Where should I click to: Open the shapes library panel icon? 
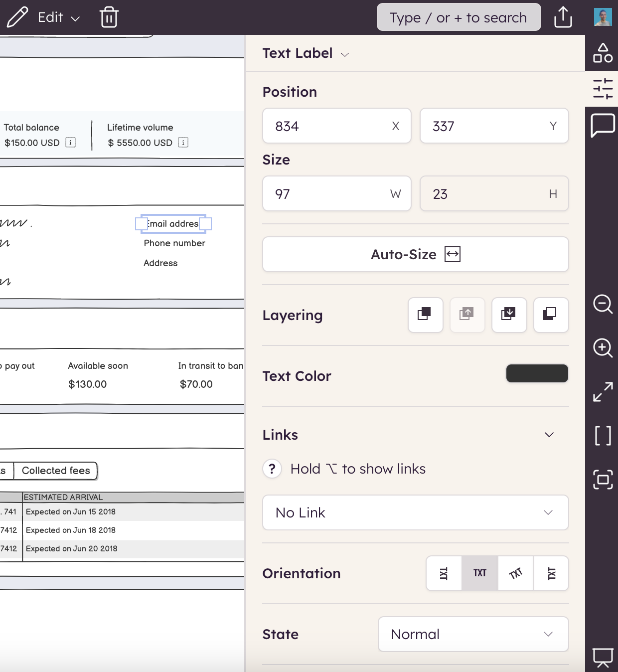tap(603, 53)
